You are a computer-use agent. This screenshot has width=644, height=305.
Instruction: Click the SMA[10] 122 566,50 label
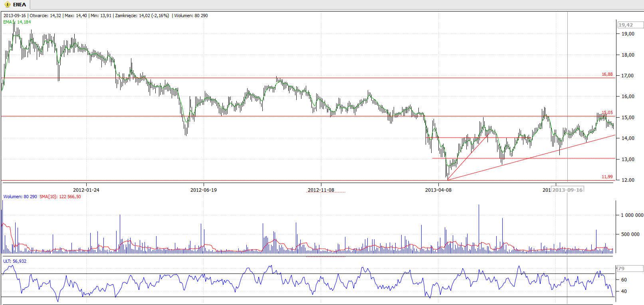tap(60, 197)
